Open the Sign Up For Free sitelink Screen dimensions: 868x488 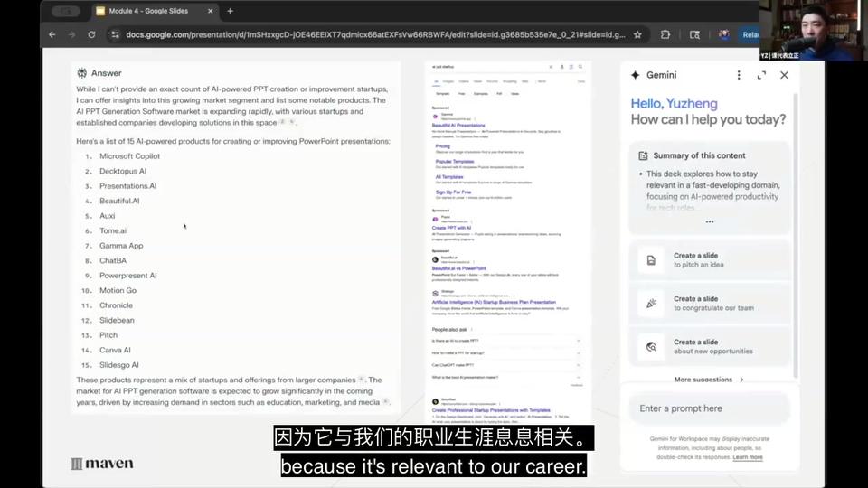(453, 192)
